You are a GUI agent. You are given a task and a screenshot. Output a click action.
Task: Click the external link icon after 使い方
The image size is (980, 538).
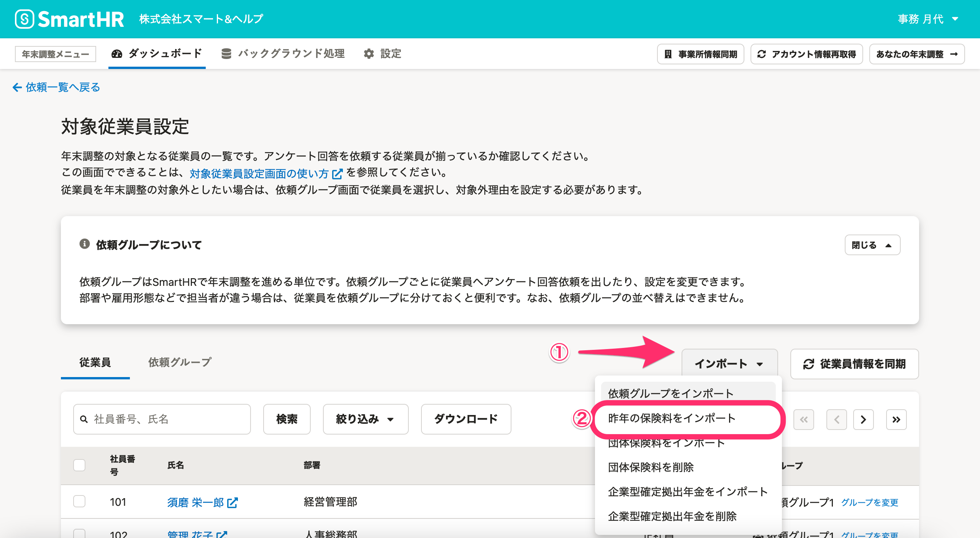[x=337, y=174]
